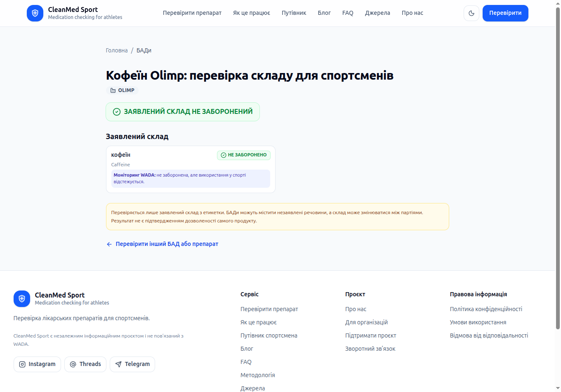Viewport: 561px width, 392px height.
Task: Click the Заявлений склад heading
Action: pyautogui.click(x=137, y=137)
